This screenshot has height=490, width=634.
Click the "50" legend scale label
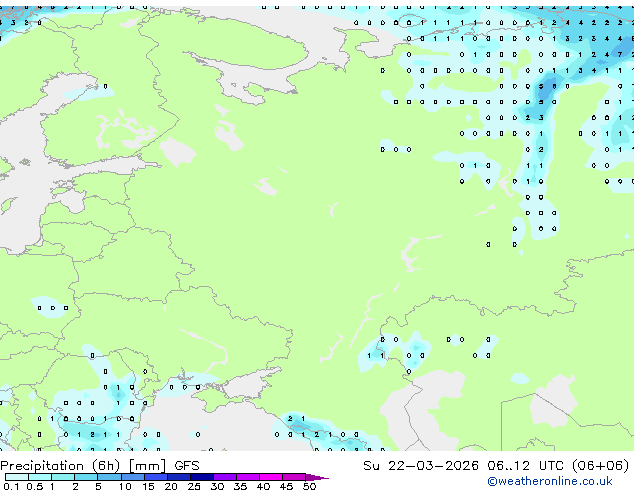tap(309, 486)
